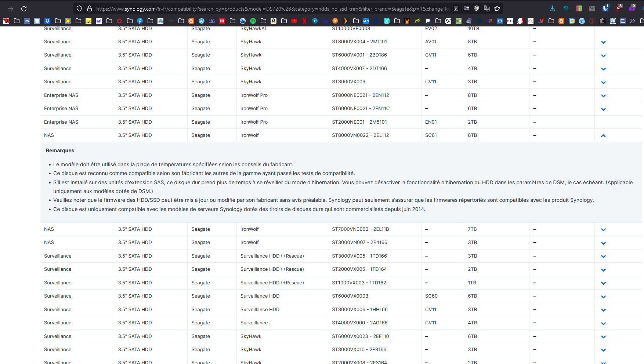Open the WordPress bookmark
The width and height of the screenshot is (644, 364).
point(202,21)
